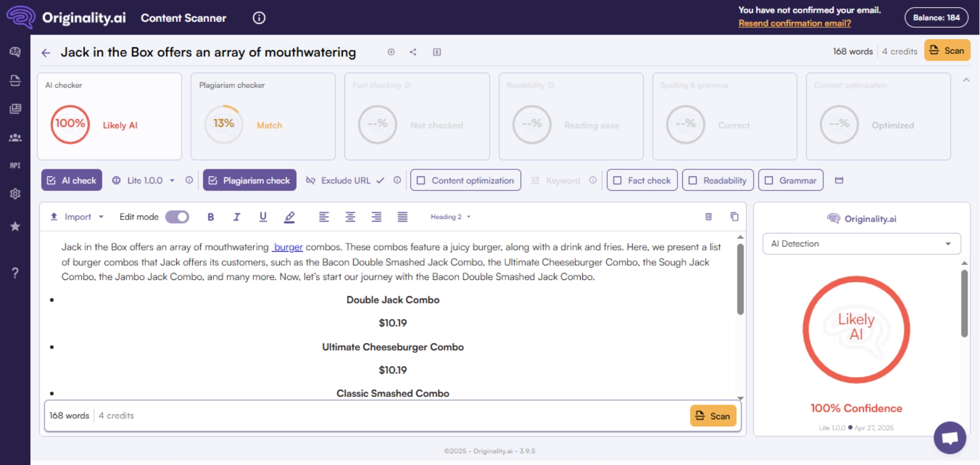Open the news/library sidebar icon

pyautogui.click(x=15, y=109)
